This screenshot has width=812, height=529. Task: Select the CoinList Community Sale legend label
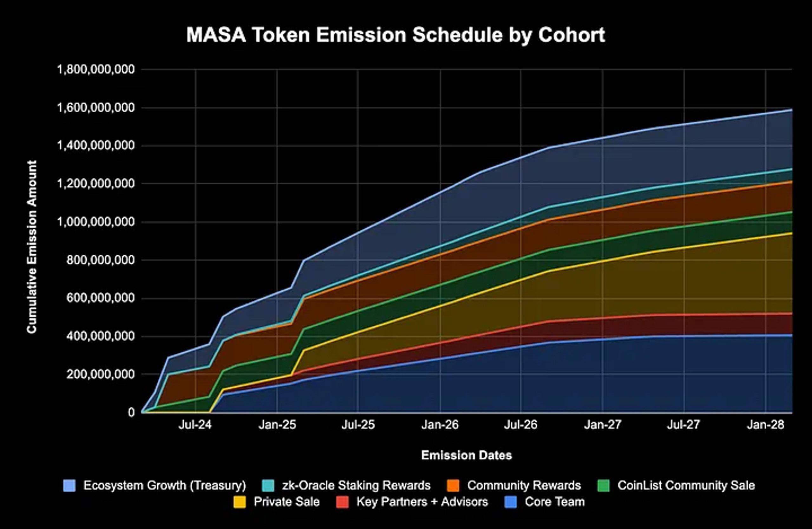[686, 485]
